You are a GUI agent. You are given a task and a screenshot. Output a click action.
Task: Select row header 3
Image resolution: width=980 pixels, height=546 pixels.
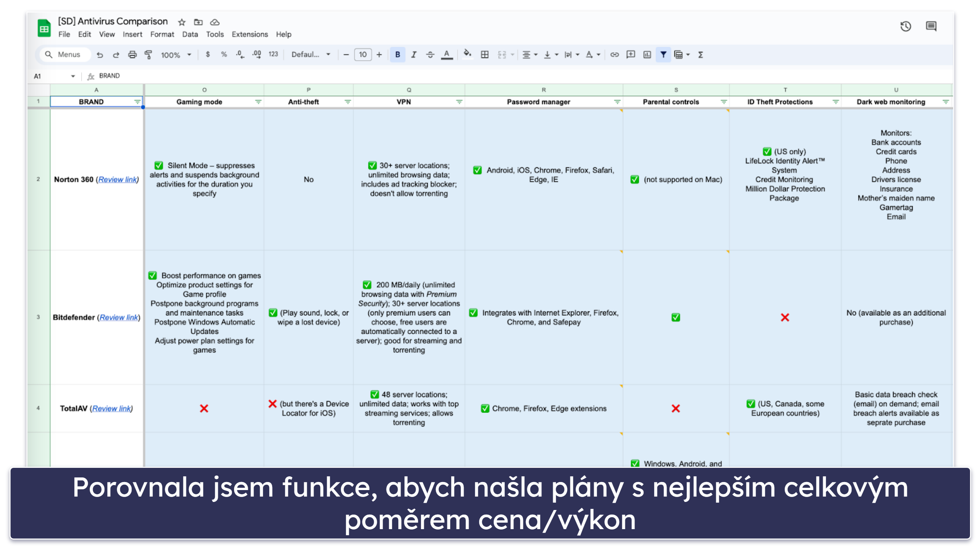coord(38,317)
